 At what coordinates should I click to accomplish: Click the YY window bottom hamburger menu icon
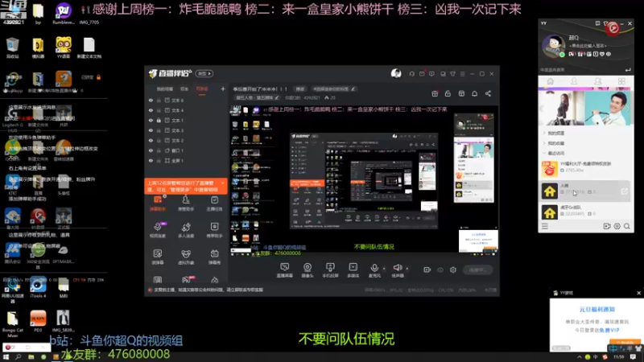545,226
